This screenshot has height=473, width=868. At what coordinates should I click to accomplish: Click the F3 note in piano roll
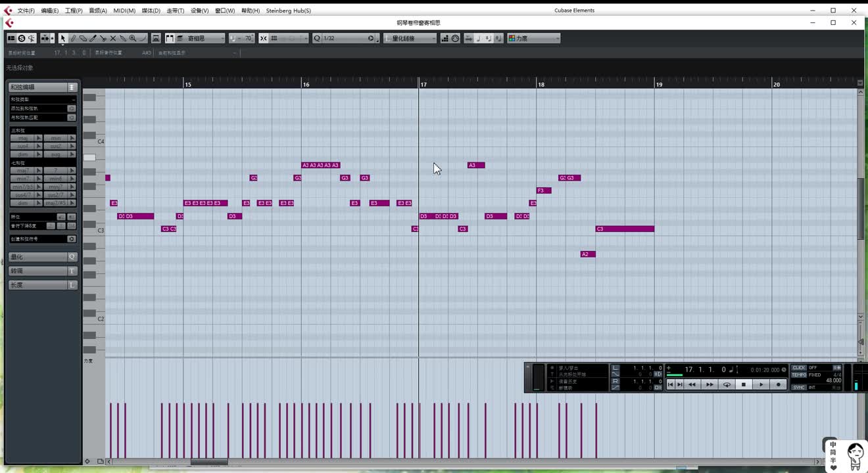tap(544, 191)
